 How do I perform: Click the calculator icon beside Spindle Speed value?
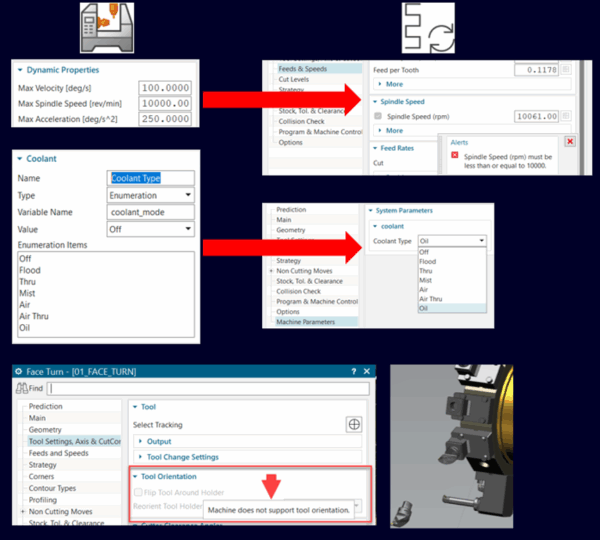566,116
